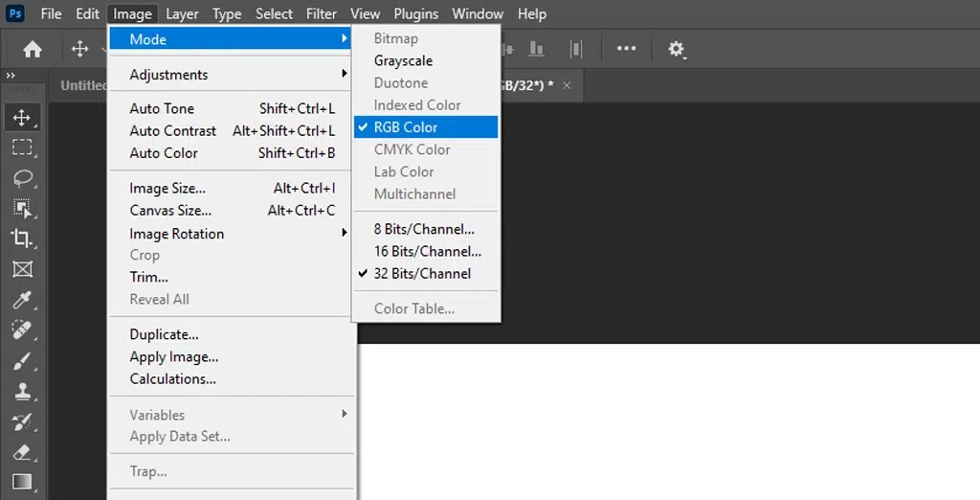Screen dimensions: 980x500
Task: Expand the Variables submenu
Action: [230, 415]
